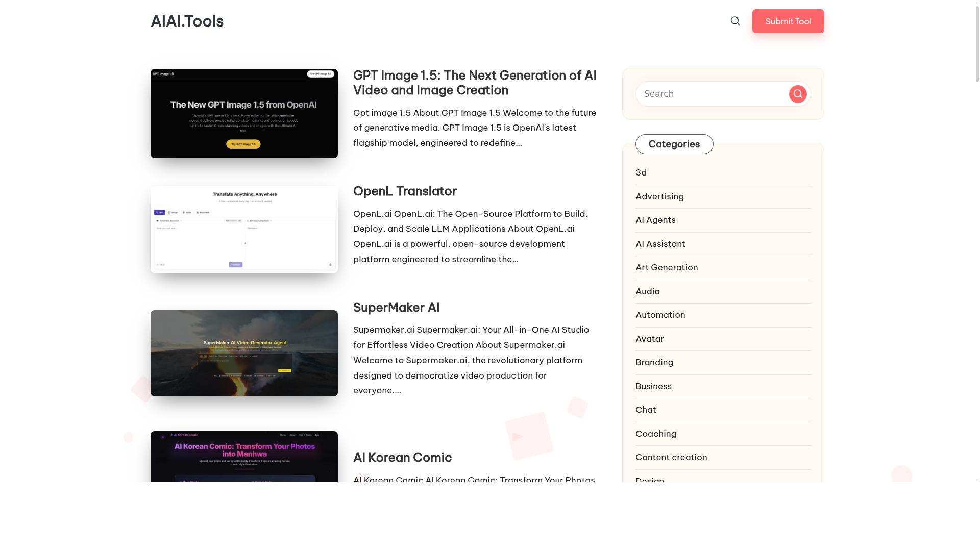Select the Content creation category
Image resolution: width=980 pixels, height=551 pixels.
[x=671, y=457]
